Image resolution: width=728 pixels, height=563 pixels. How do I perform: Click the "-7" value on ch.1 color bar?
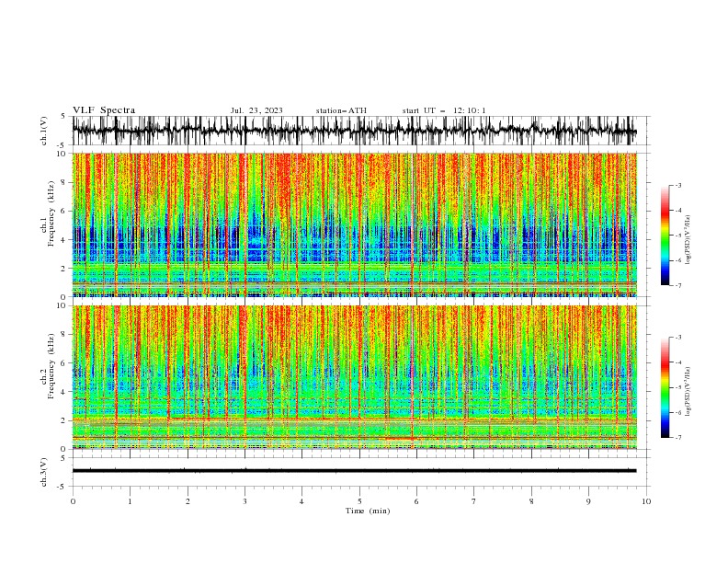[x=677, y=285]
